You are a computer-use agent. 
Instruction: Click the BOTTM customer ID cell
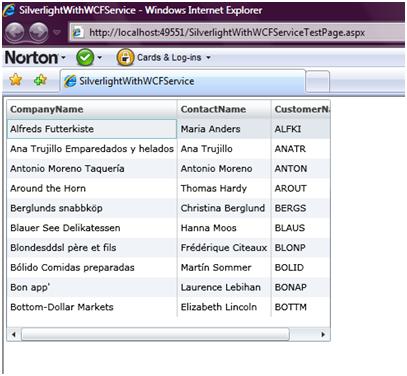pos(301,307)
